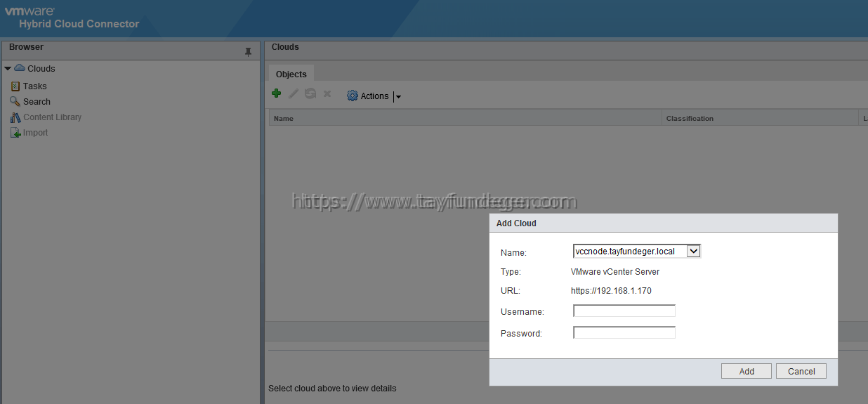Click the gray X Delete cloud icon

click(x=327, y=93)
